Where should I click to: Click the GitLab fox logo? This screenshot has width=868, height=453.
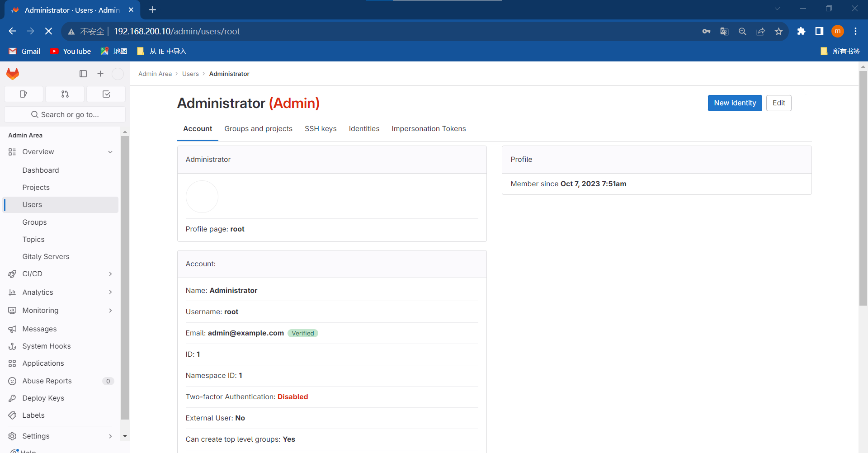pos(13,74)
